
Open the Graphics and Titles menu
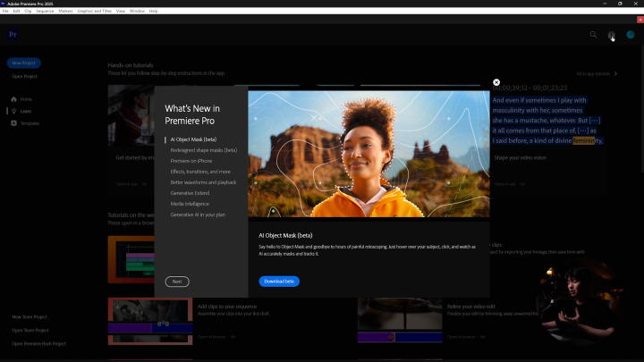[x=95, y=11]
